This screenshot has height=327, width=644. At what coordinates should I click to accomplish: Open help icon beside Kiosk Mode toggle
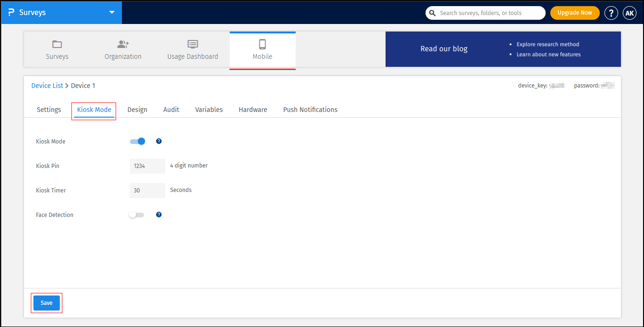(159, 141)
